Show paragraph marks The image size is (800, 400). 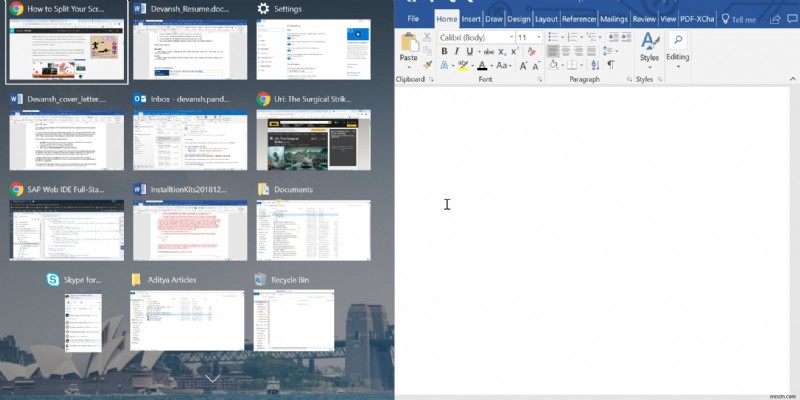click(x=611, y=65)
